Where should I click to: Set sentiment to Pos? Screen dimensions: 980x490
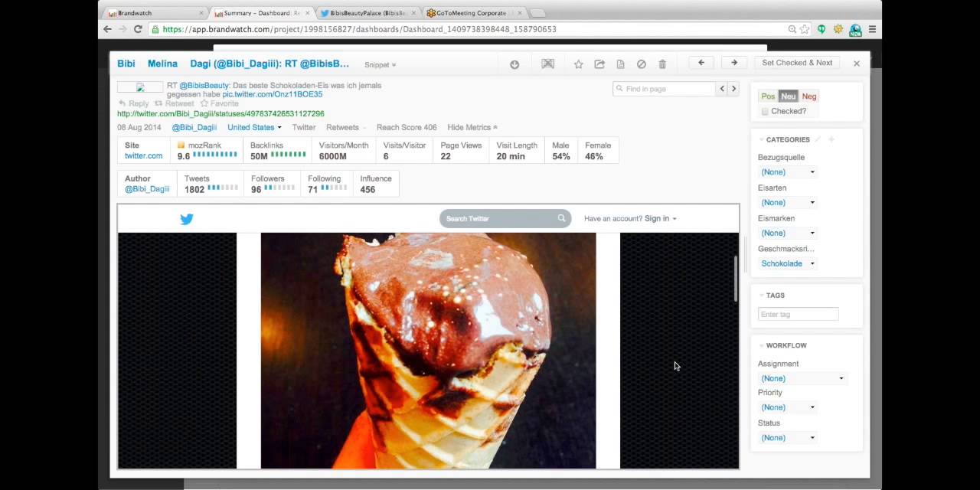click(768, 96)
